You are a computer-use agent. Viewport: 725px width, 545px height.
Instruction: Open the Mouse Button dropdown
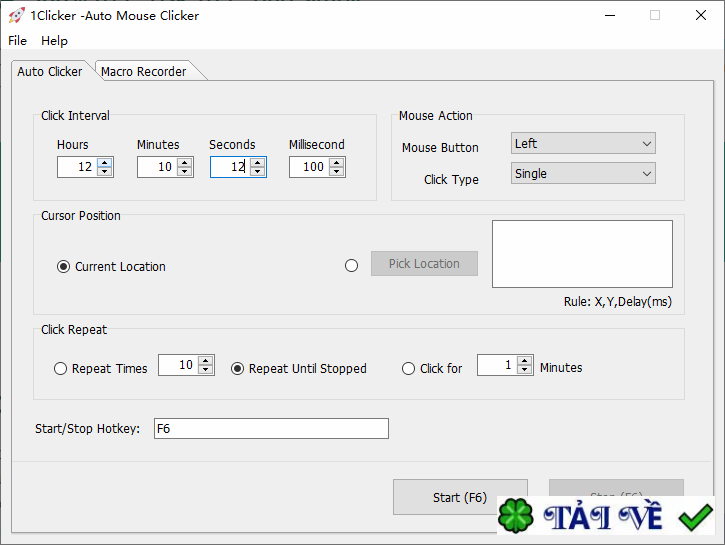click(583, 144)
